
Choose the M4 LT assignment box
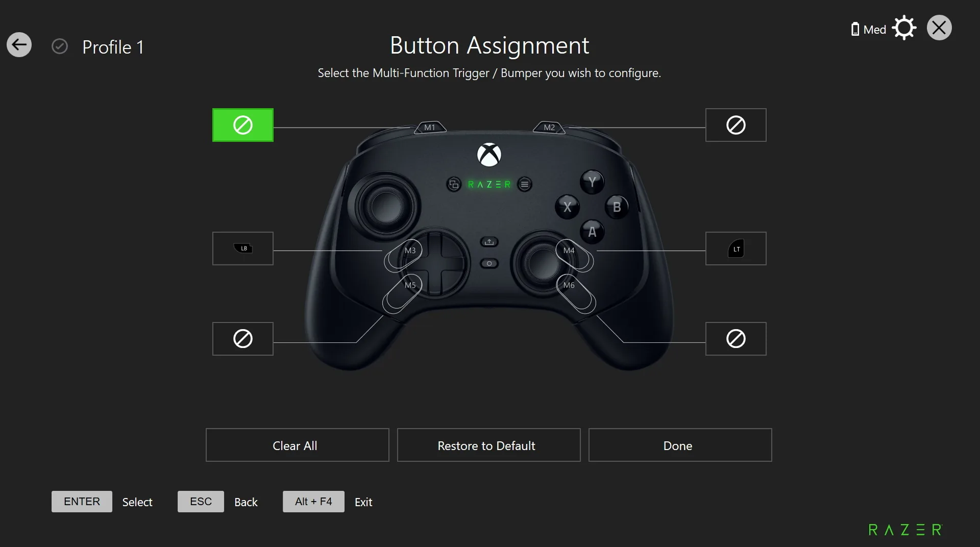coord(736,248)
